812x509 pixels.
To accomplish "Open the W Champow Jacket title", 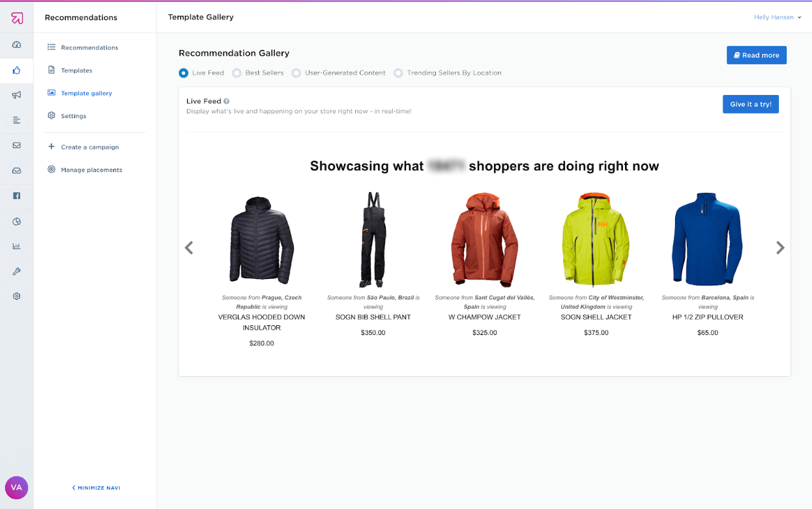I will pyautogui.click(x=485, y=317).
